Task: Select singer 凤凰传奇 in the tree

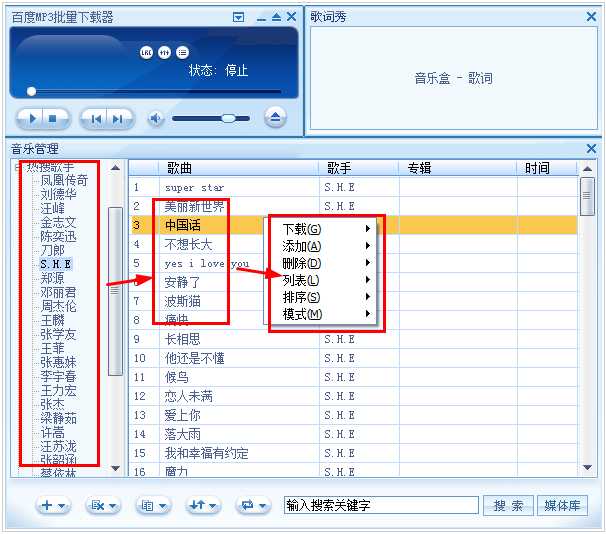Action: point(64,180)
